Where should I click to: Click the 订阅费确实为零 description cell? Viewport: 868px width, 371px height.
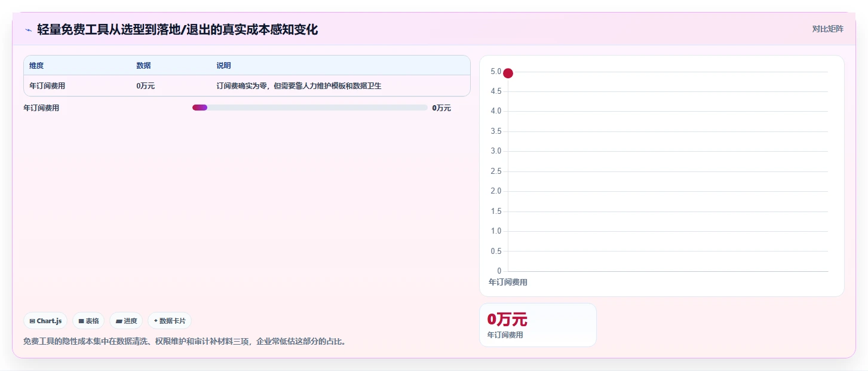coord(299,86)
